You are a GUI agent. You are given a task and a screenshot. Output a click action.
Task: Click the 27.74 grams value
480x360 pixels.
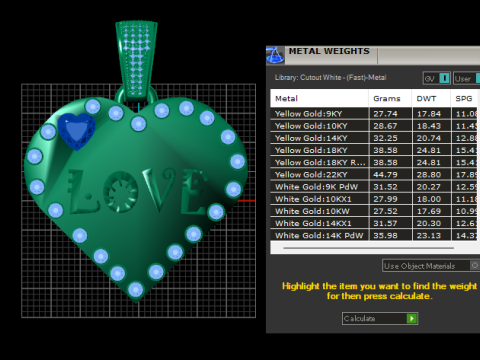(385, 114)
